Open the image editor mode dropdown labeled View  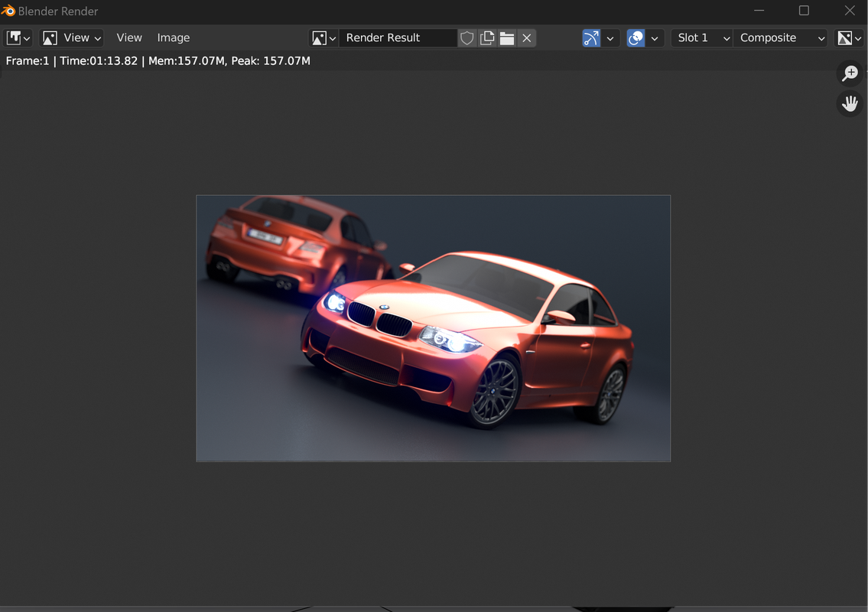pos(72,37)
